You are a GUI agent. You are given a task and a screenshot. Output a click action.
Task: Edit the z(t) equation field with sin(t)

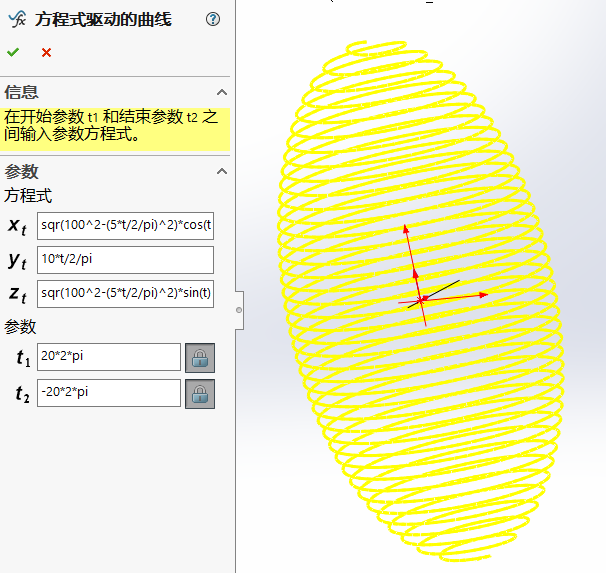coord(125,294)
